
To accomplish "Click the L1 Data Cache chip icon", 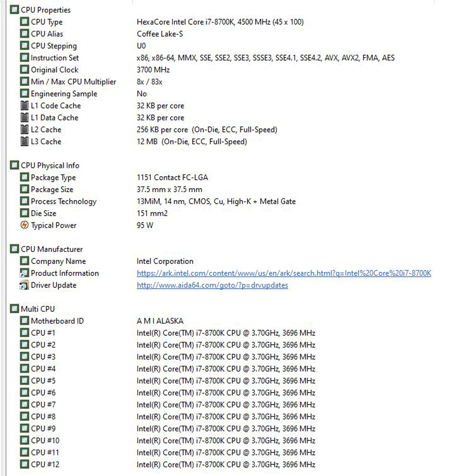I will (24, 117).
